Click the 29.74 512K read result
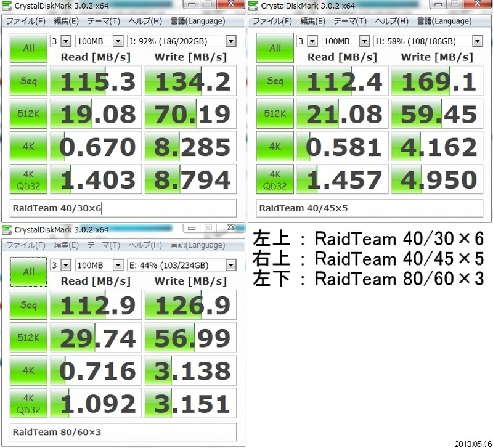 tap(96, 337)
